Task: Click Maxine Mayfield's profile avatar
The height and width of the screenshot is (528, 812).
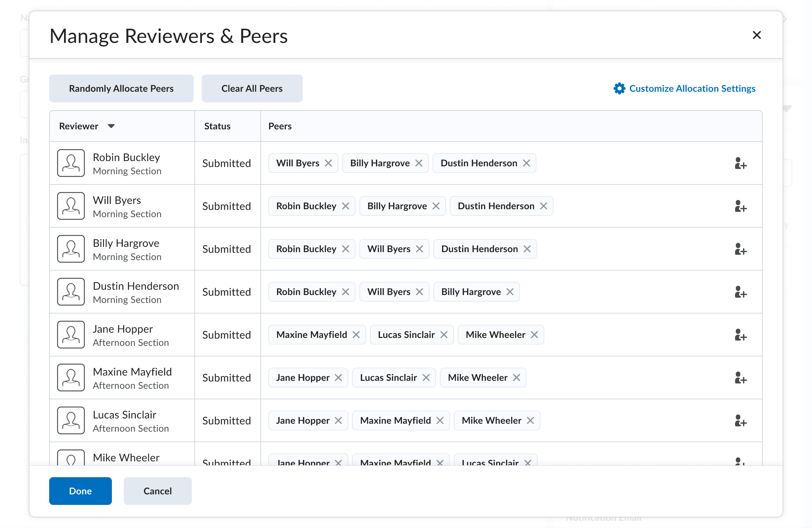Action: pyautogui.click(x=71, y=377)
